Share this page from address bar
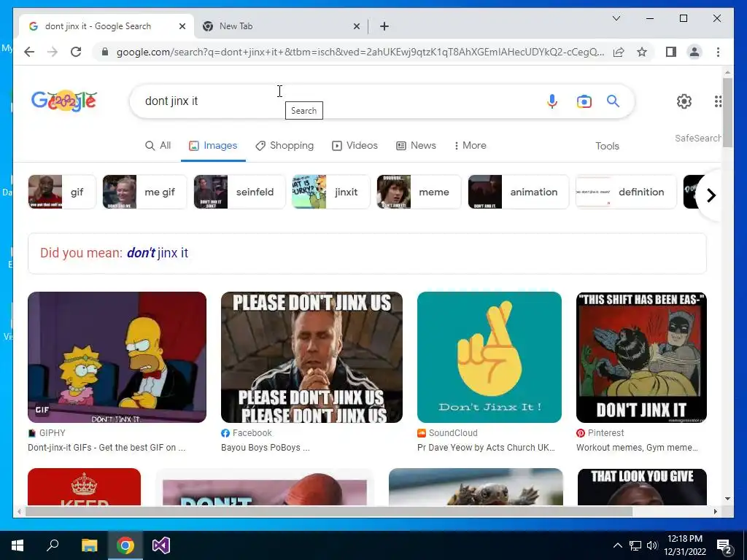This screenshot has width=747, height=560. tap(619, 52)
